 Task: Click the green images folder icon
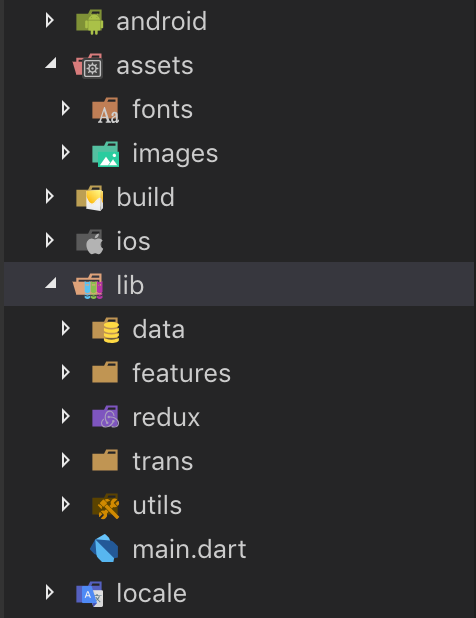(105, 154)
